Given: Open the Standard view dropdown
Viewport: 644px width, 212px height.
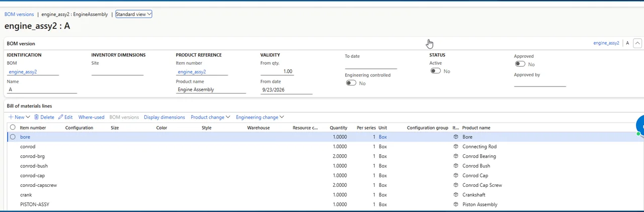Looking at the screenshot, I should click(x=133, y=14).
